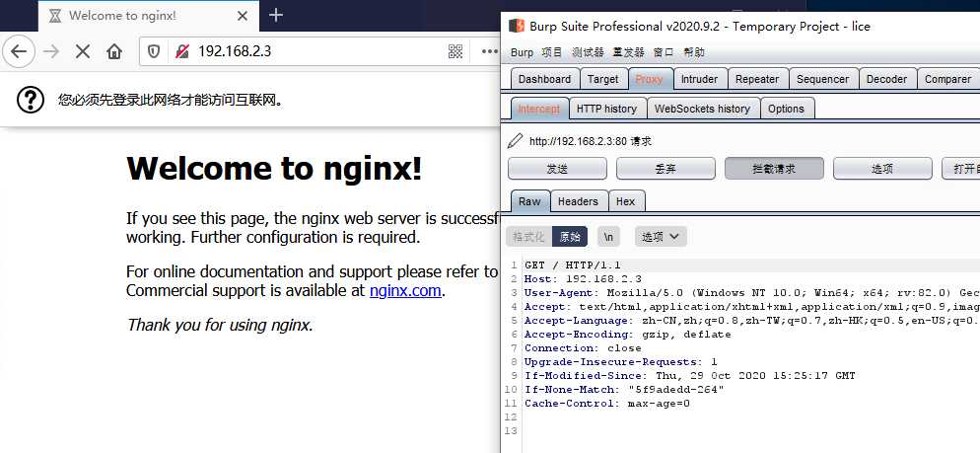Switch to the Sequencer tab
Viewport: 980px width, 453px height.
822,80
